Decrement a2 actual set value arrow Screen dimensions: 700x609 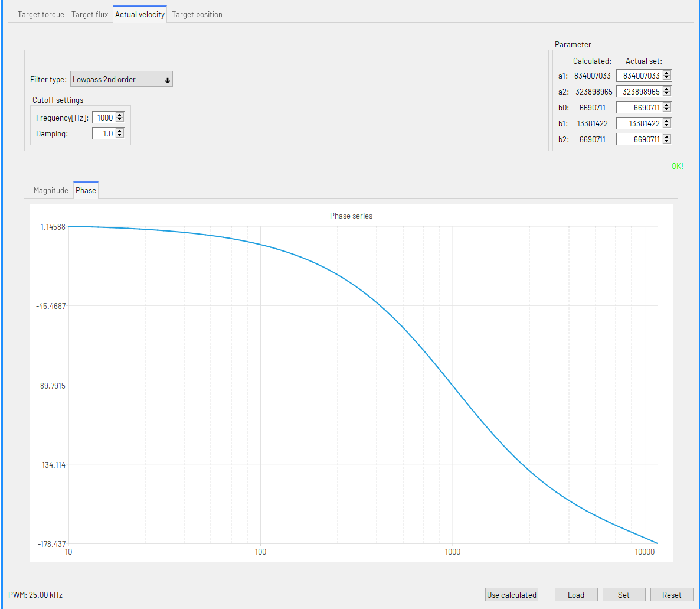(x=667, y=94)
